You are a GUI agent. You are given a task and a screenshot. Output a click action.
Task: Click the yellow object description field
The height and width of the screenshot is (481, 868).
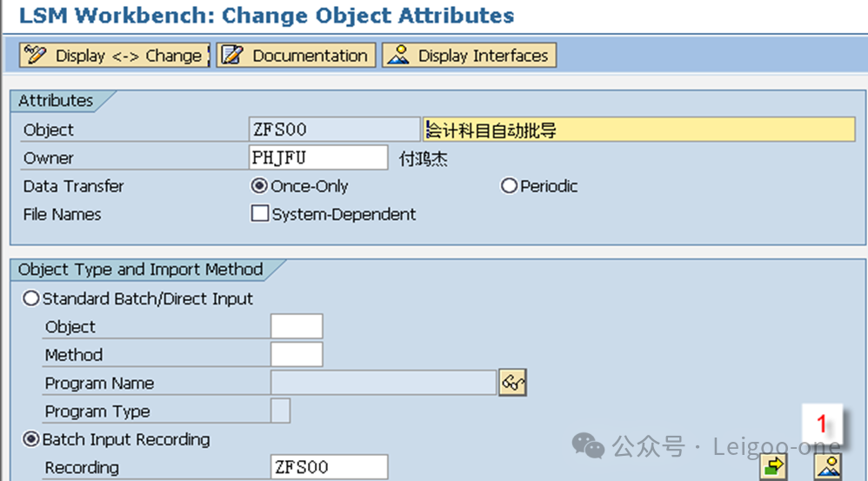click(639, 130)
